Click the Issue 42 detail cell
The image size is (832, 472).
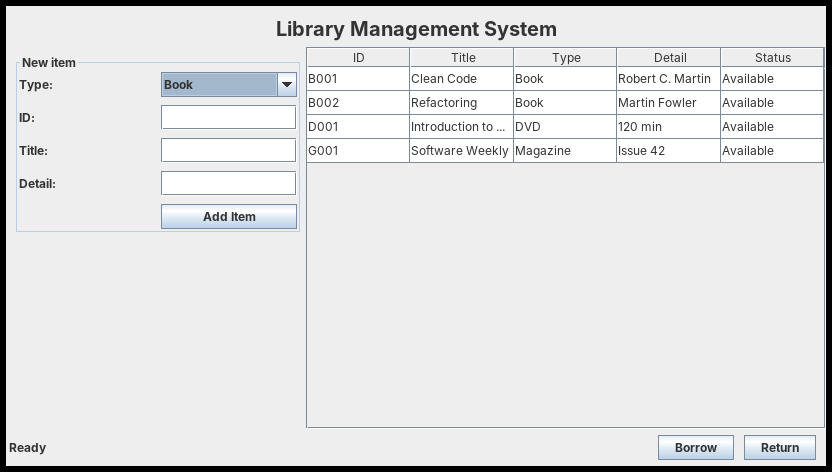coord(669,151)
